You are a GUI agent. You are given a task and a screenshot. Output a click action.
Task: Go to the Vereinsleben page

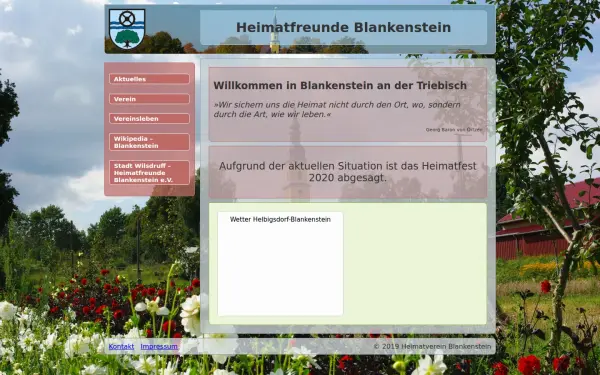coord(149,119)
